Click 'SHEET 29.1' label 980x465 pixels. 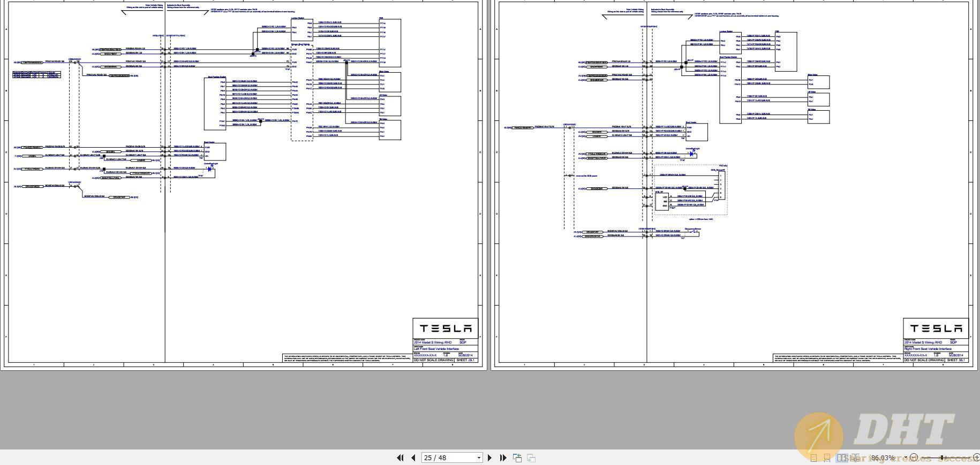465,360
